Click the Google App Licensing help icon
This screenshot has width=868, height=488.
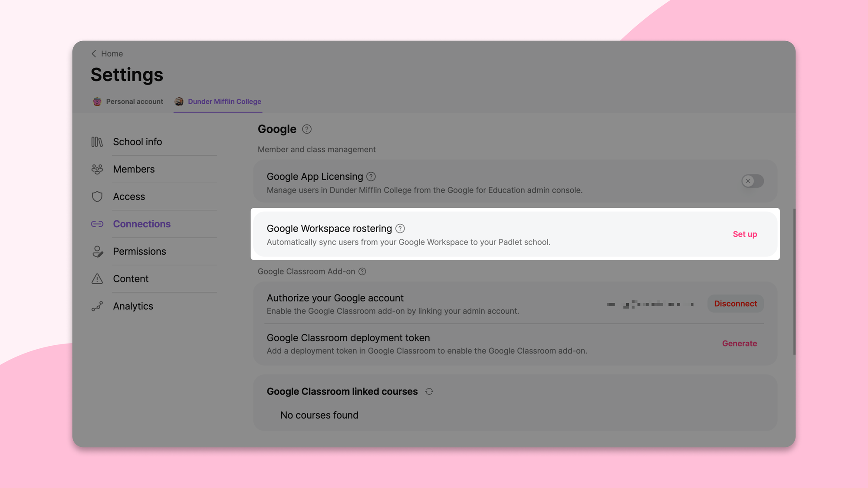(371, 177)
